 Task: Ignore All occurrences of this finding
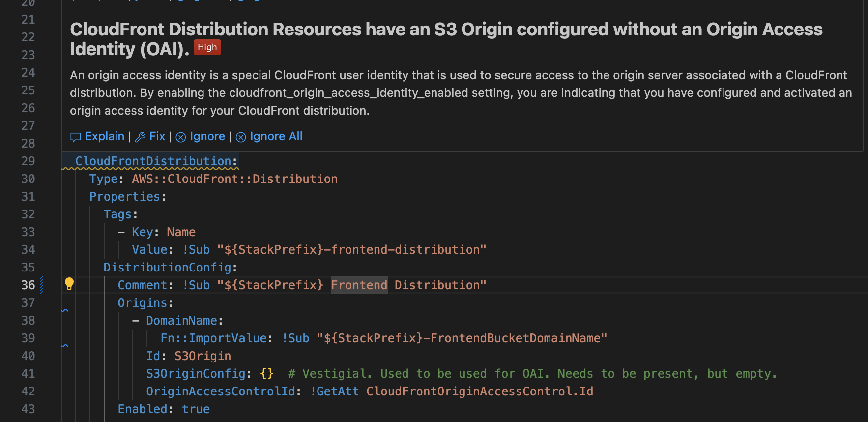click(x=276, y=136)
